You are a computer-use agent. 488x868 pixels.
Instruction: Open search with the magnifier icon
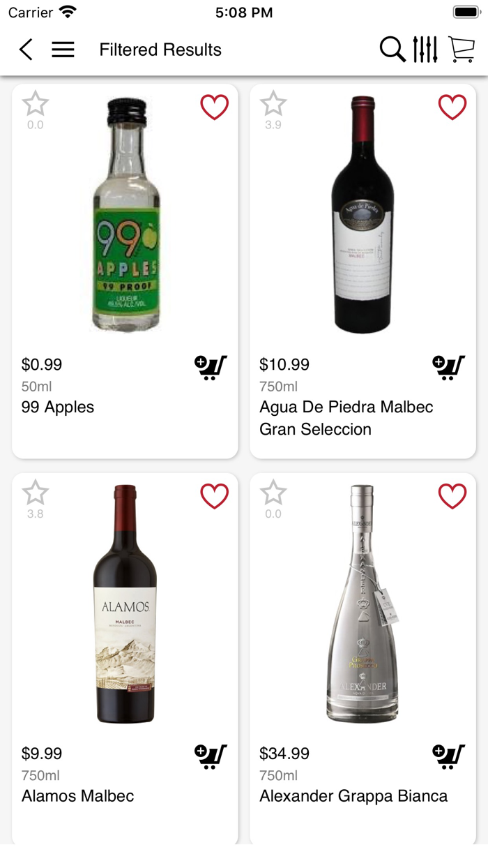coord(392,50)
